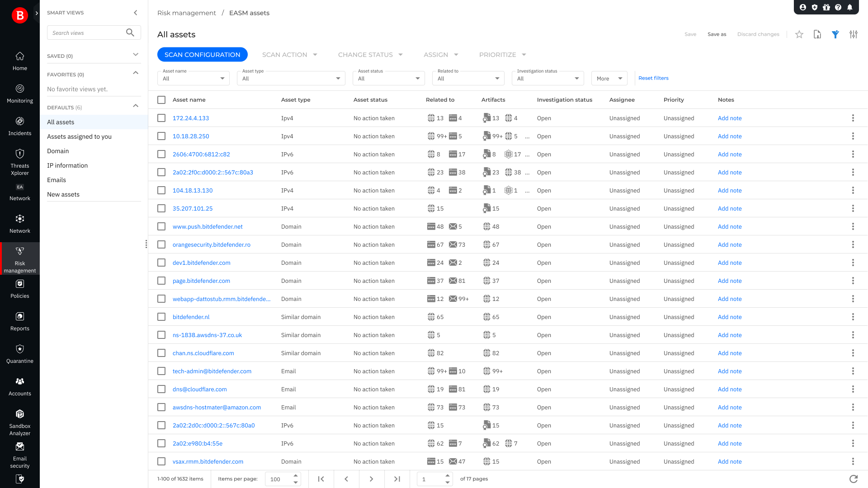Open the Incidents section in sidebar
This screenshot has height=488, width=868.
pos(19,127)
